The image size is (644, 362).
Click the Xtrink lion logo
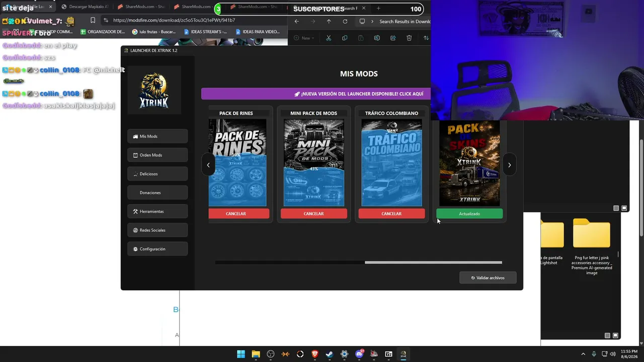point(154,90)
